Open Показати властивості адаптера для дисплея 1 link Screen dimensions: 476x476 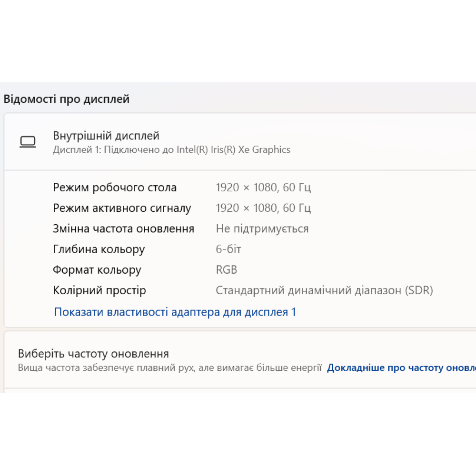point(175,312)
